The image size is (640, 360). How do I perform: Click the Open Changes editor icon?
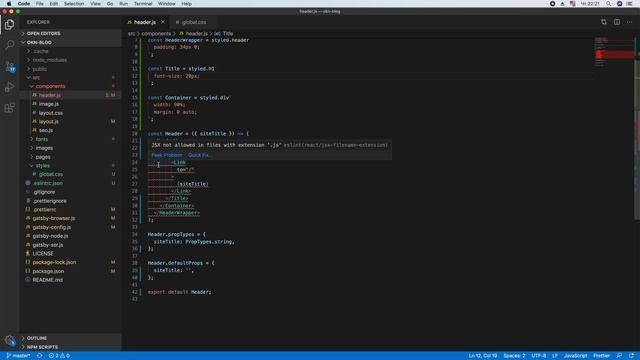click(x=604, y=22)
